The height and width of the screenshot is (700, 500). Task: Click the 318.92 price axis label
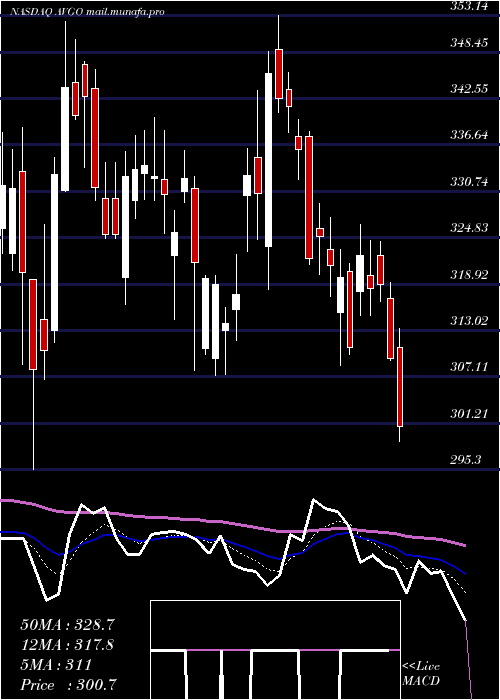point(469,275)
